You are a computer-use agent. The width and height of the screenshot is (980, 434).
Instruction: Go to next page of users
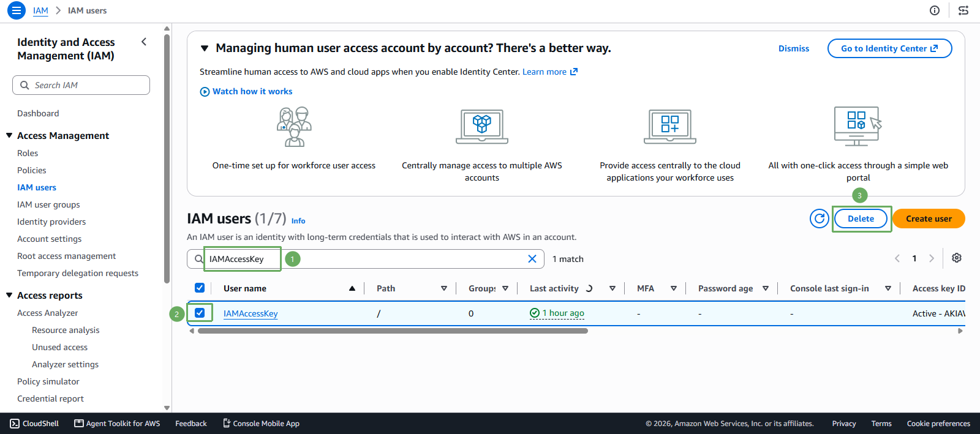(932, 258)
